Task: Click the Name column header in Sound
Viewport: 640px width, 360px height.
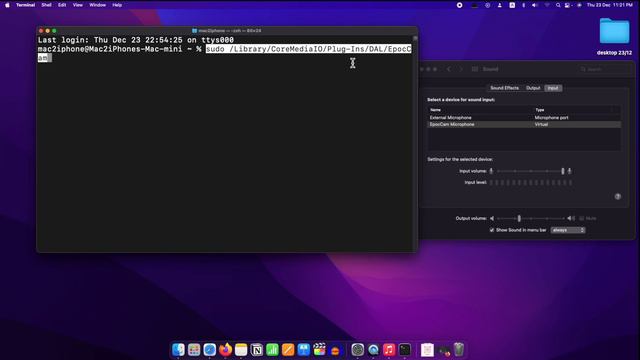Action: tap(436, 110)
